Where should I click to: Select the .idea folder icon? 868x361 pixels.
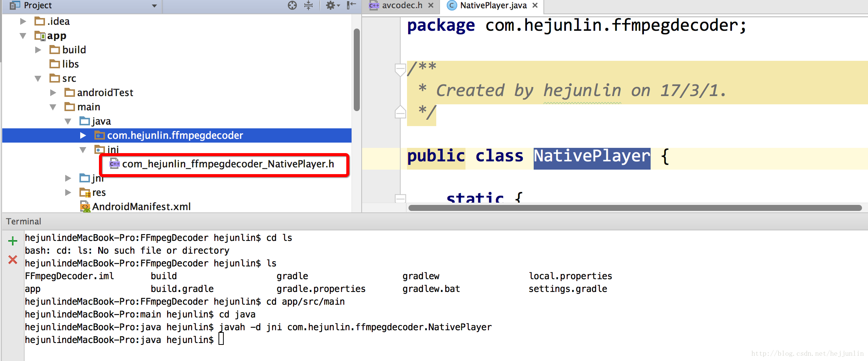pos(40,21)
